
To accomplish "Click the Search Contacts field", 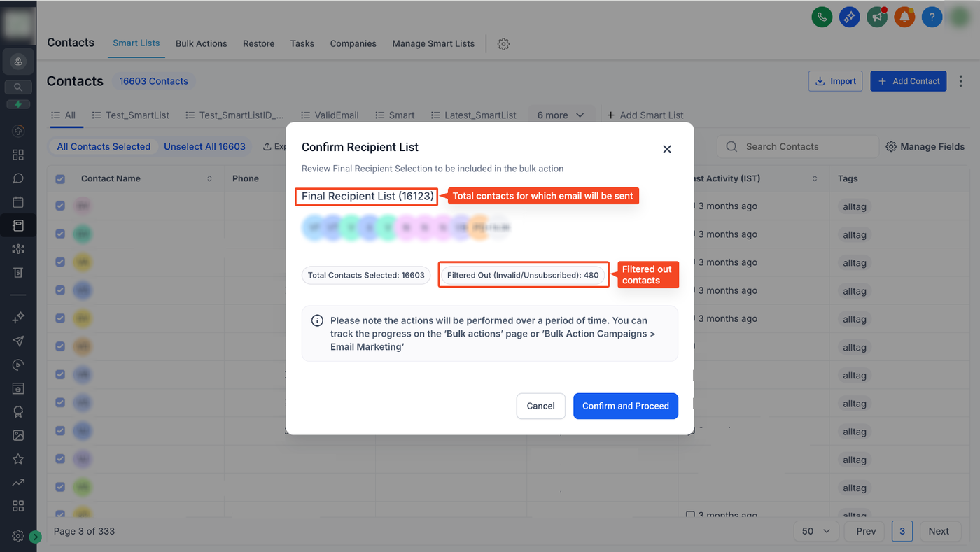I will click(x=798, y=146).
